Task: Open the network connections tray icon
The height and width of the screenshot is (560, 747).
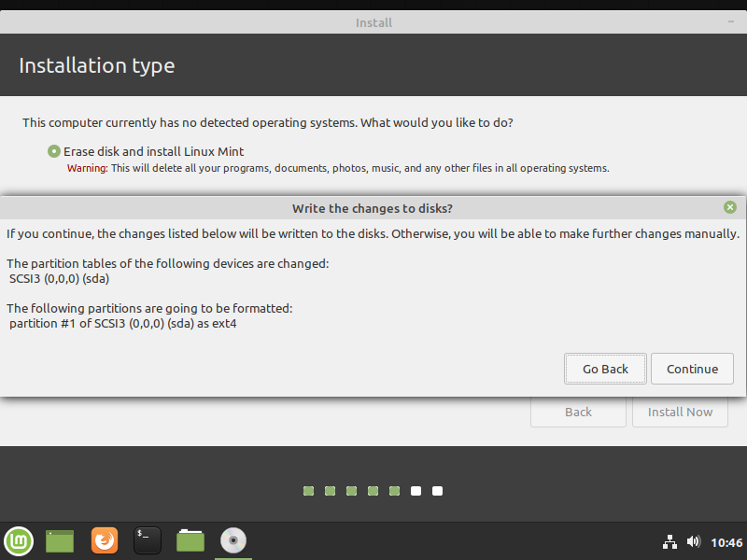Action: [669, 542]
